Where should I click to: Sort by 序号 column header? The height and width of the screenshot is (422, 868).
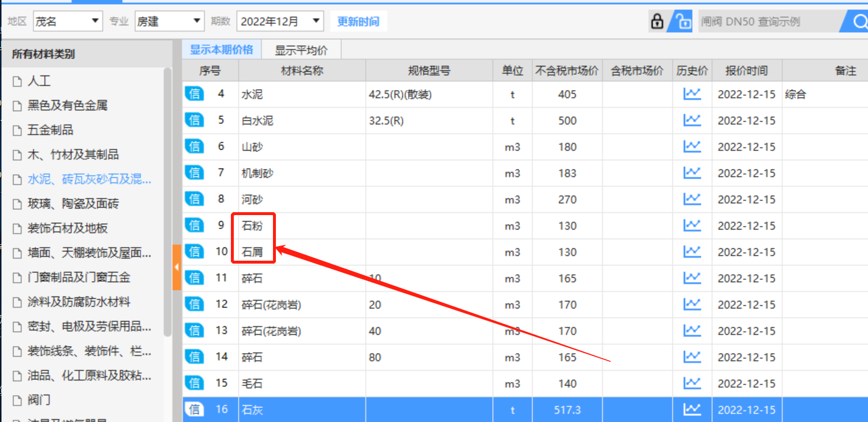[x=210, y=71]
